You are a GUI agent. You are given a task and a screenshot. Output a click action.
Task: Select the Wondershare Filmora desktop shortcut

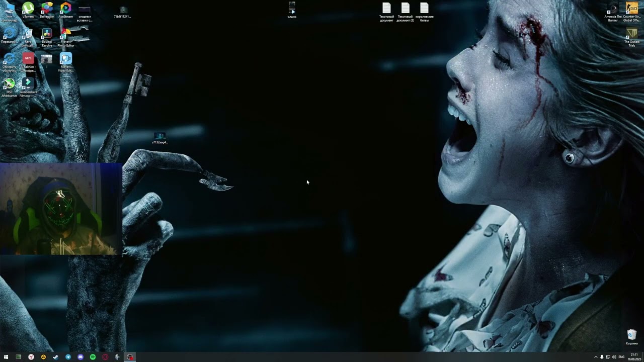[28, 87]
